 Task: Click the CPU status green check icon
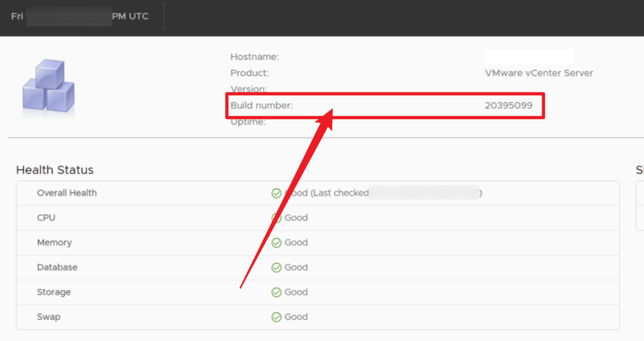coord(277,218)
